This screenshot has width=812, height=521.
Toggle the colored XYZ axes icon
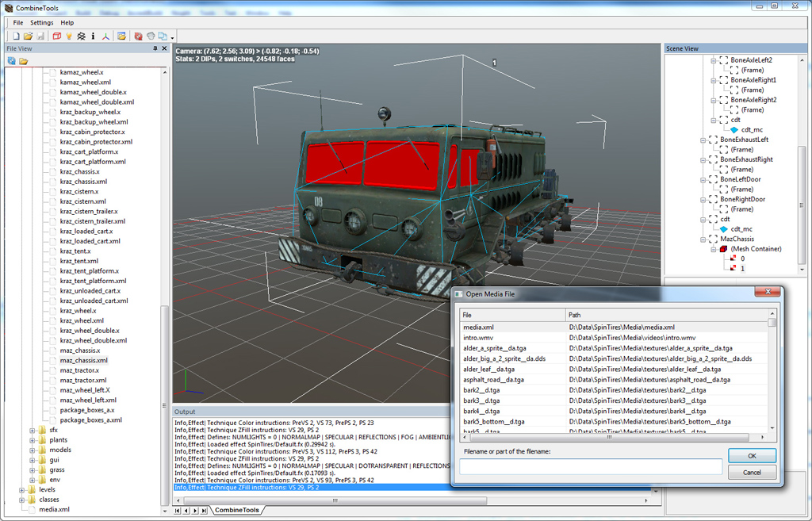coord(105,36)
